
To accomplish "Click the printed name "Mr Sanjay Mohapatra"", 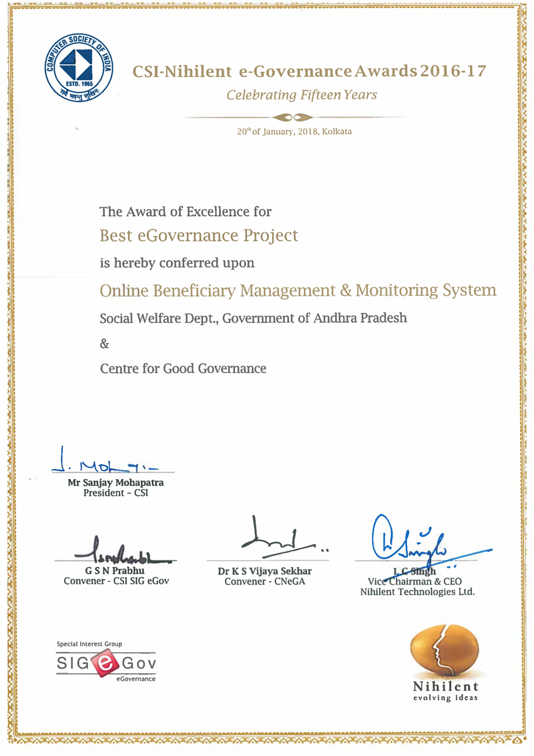I will point(115,482).
